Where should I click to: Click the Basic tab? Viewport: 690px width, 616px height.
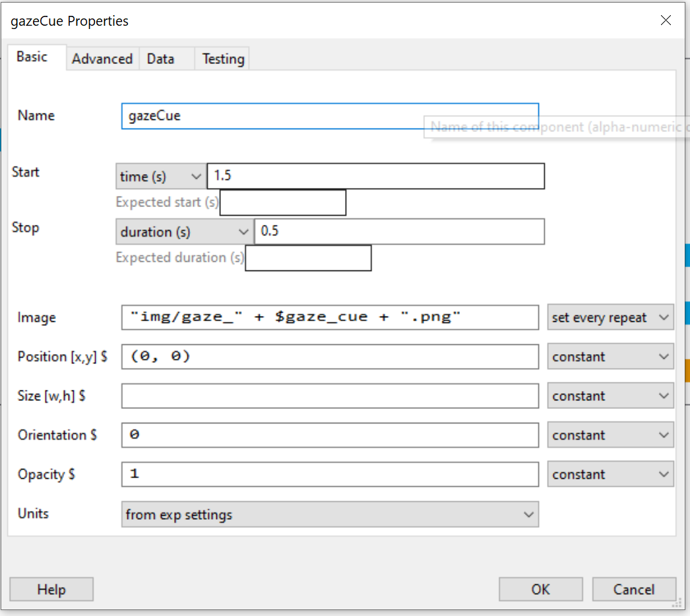pos(32,57)
